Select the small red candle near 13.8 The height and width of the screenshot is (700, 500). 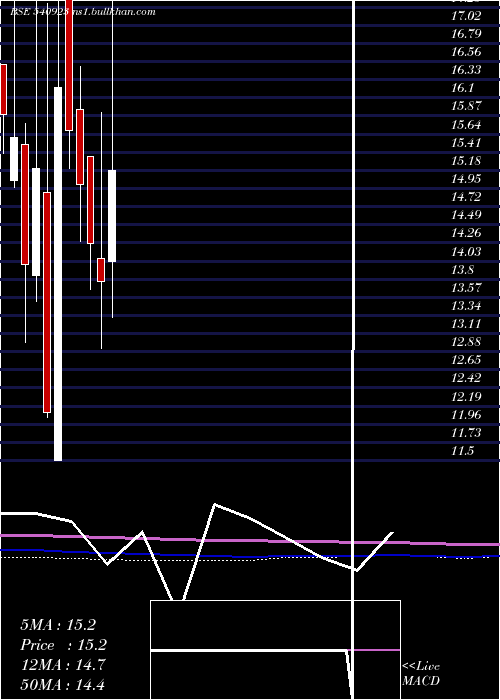(101, 270)
